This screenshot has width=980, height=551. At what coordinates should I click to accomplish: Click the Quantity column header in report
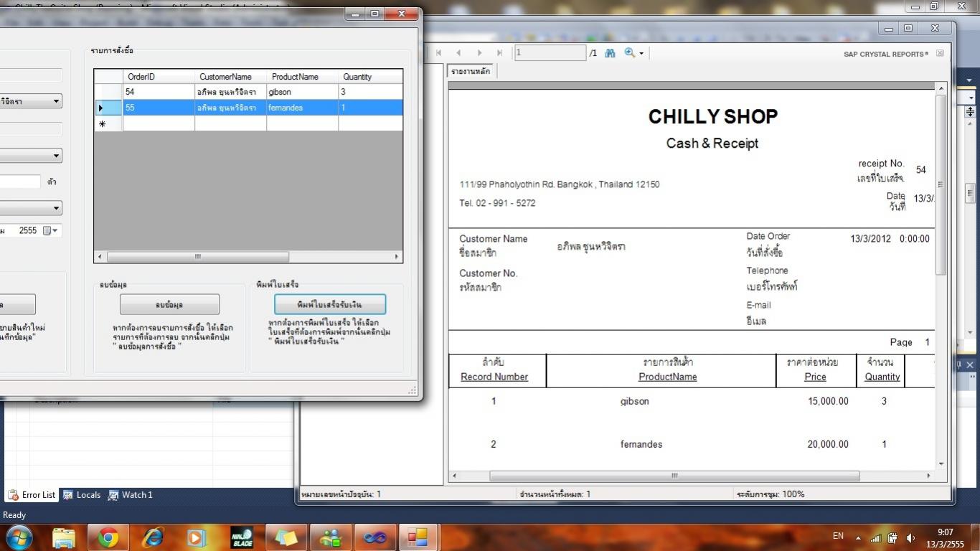point(882,377)
